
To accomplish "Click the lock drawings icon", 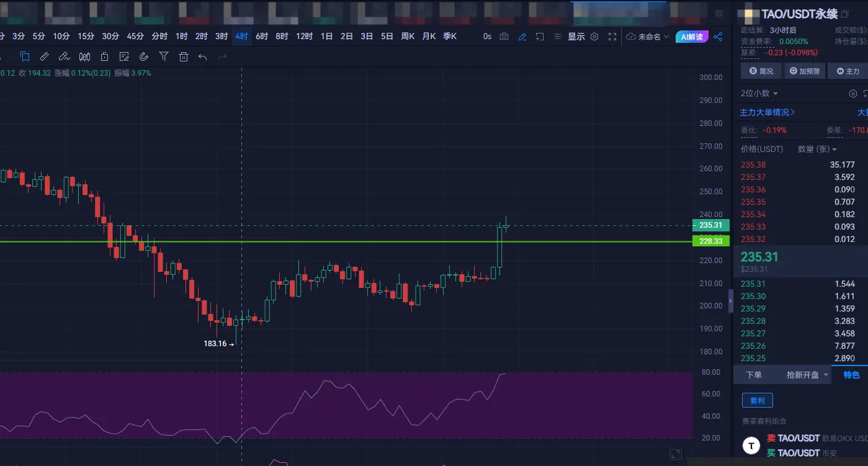I will click(104, 56).
